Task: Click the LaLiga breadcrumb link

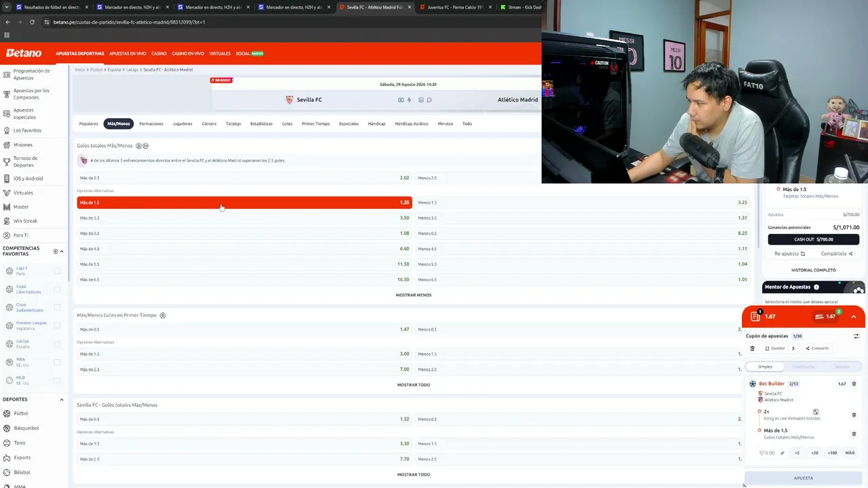Action: pos(132,70)
